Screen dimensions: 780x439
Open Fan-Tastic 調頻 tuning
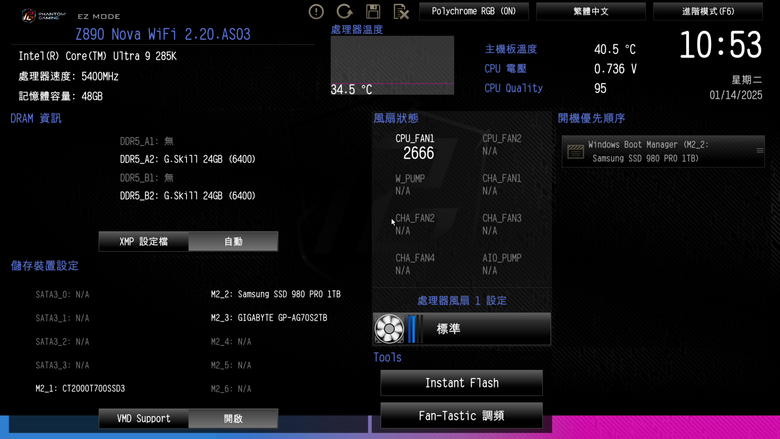click(x=462, y=416)
